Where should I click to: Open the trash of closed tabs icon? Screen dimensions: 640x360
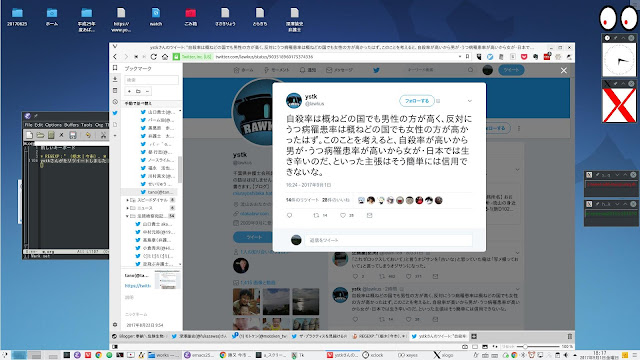(x=569, y=336)
